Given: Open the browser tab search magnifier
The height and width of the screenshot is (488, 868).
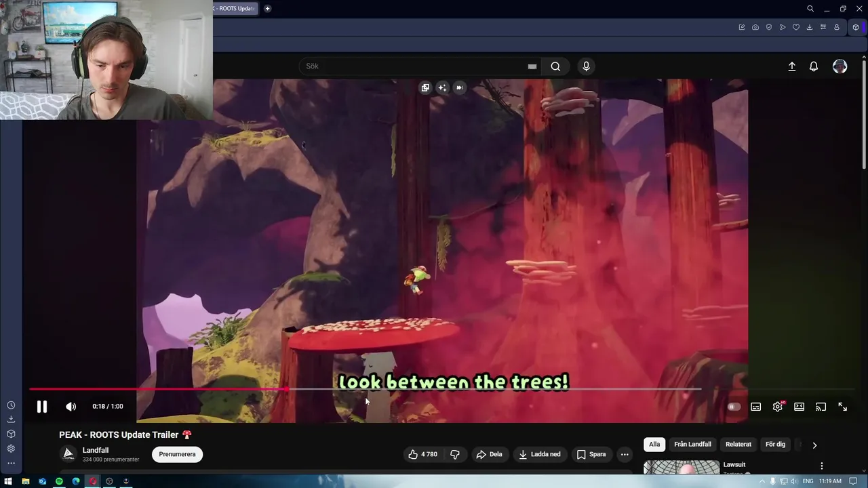Looking at the screenshot, I should (810, 8).
